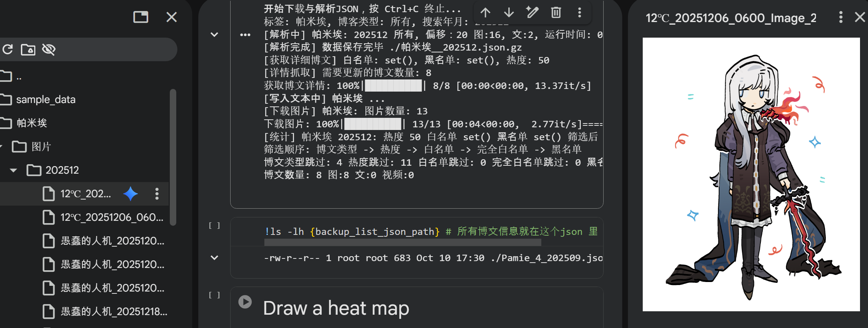Screen dimensions: 868x328
Task: Click the magic pencil AI edit icon
Action: [x=532, y=13]
